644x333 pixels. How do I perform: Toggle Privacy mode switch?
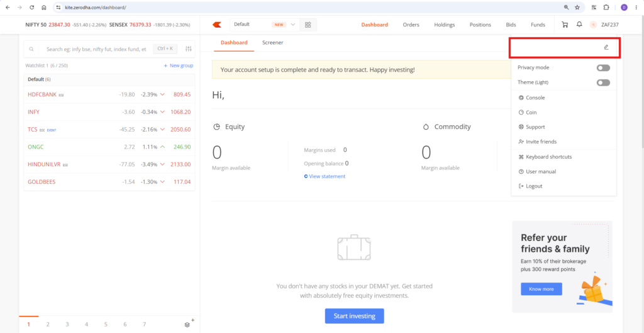tap(603, 68)
